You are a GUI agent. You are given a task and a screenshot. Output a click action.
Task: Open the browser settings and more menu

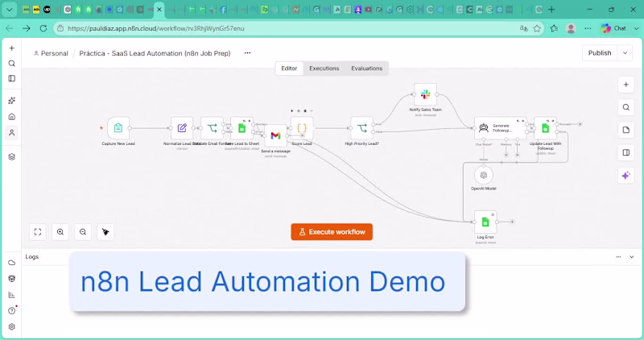pos(588,28)
